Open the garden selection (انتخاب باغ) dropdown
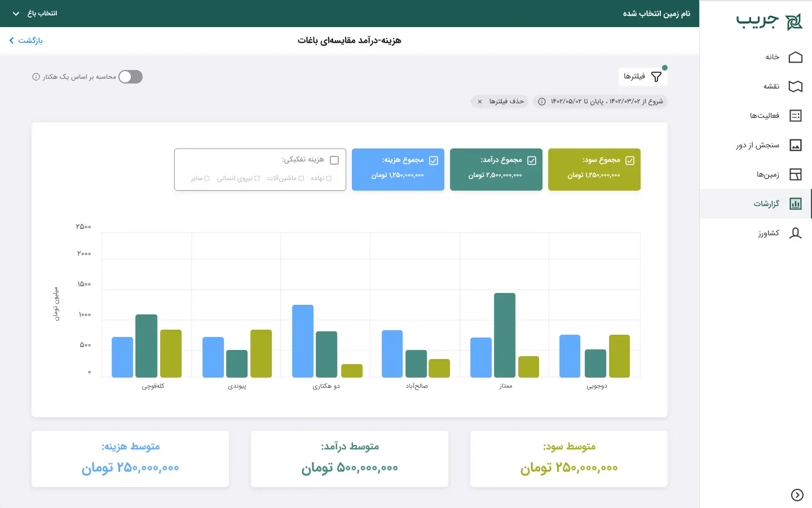This screenshot has width=812, height=508. click(35, 14)
